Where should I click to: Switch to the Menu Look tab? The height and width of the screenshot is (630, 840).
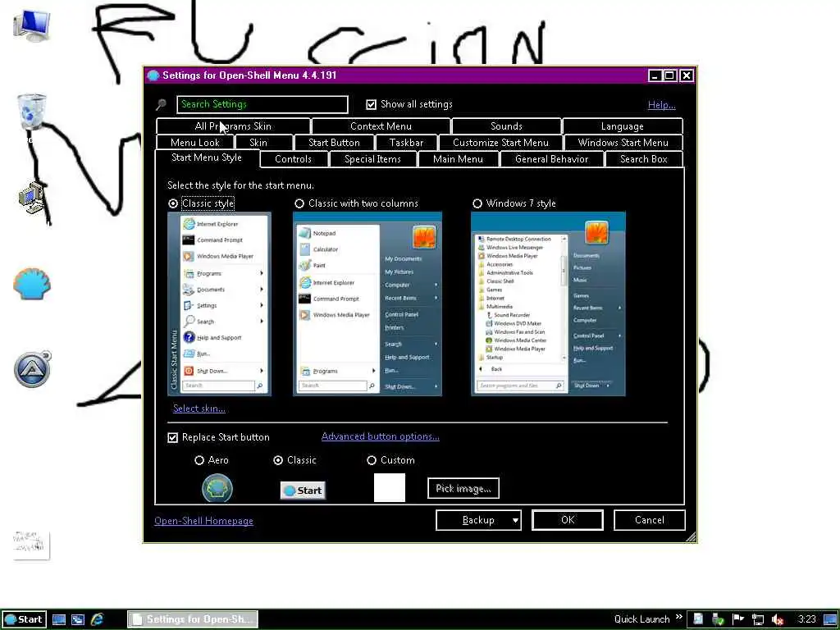[x=195, y=143]
